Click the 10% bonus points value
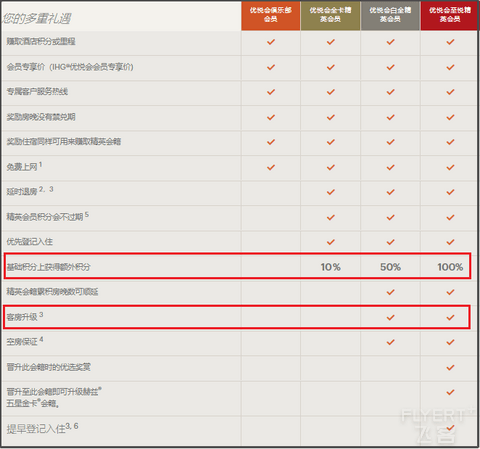Image resolution: width=480 pixels, height=449 pixels. pyautogui.click(x=330, y=267)
